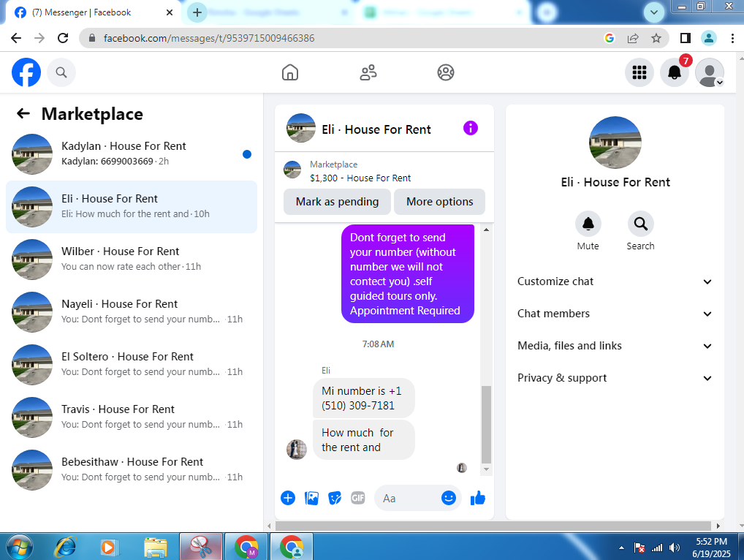The height and width of the screenshot is (560, 744).
Task: Click Mark as pending button
Action: 337,202
